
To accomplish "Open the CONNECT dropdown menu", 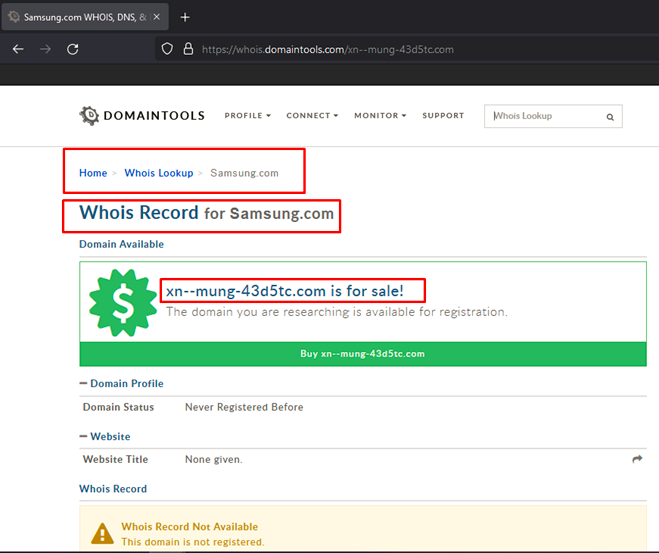I will click(312, 116).
